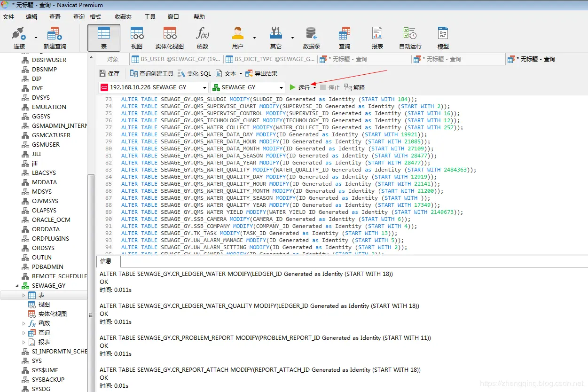Screen dimensions: 588x392
Task: Open the Query (查询) toolbar icon
Action: (345, 38)
